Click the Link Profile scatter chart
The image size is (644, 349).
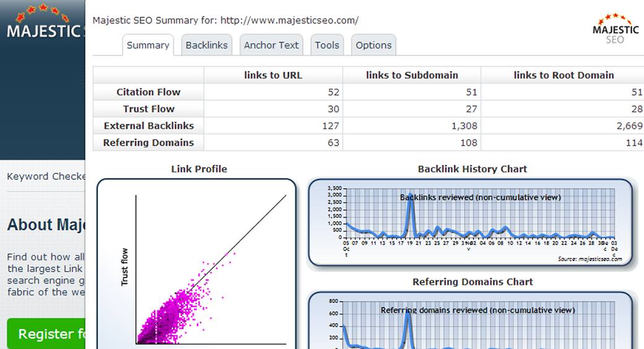point(196,267)
